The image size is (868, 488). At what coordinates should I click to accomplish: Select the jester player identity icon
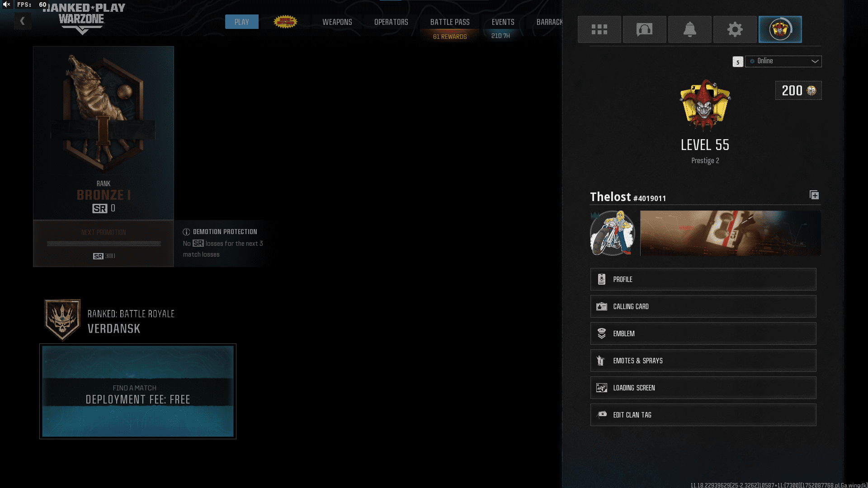780,29
